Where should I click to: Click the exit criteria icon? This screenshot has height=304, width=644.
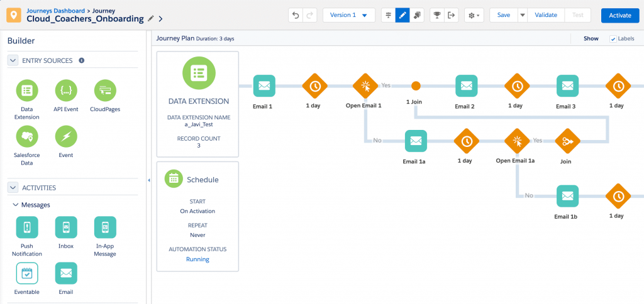[x=452, y=15]
